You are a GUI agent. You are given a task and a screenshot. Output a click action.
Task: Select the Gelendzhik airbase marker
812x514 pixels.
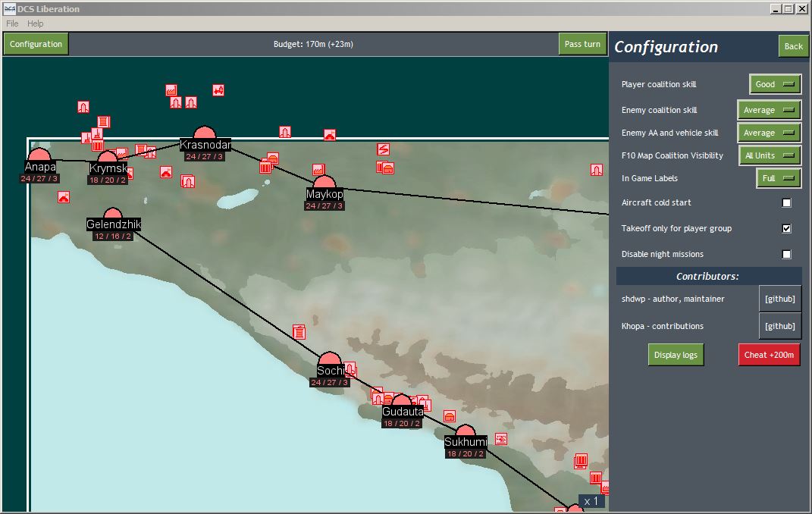coord(112,213)
